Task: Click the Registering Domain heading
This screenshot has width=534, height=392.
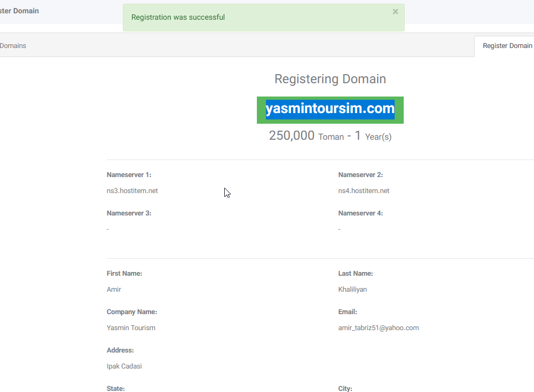Action: point(330,79)
